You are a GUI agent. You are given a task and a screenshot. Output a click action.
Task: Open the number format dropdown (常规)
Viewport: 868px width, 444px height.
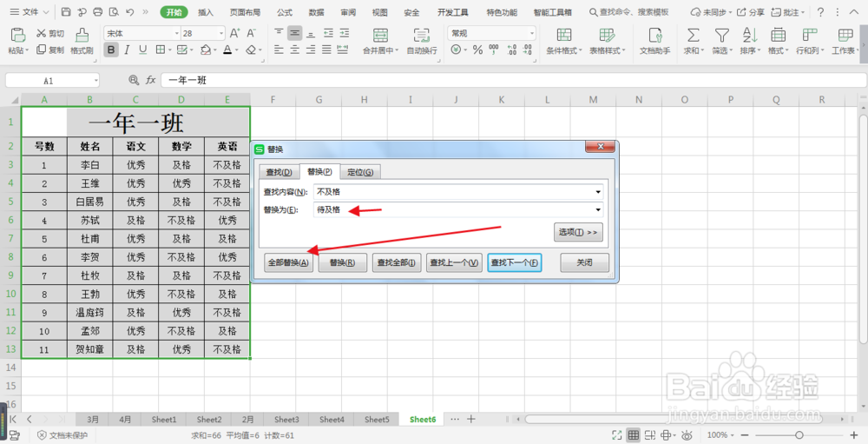pyautogui.click(x=532, y=33)
